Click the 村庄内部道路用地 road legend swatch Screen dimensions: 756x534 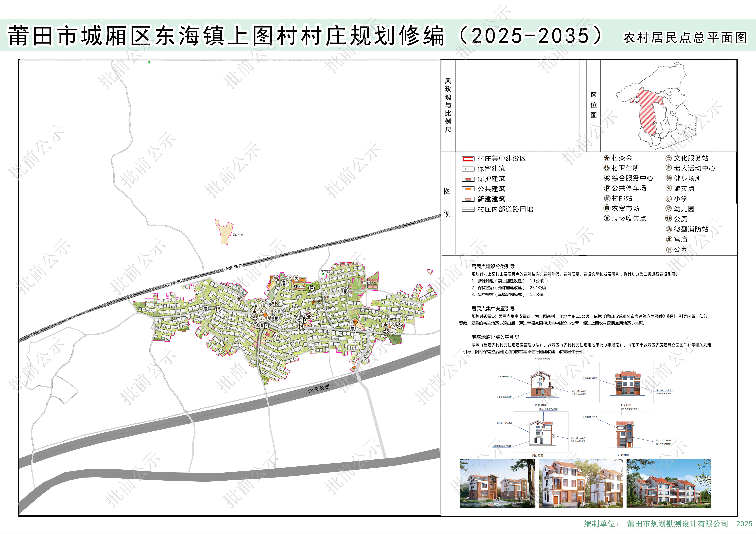[x=468, y=209]
